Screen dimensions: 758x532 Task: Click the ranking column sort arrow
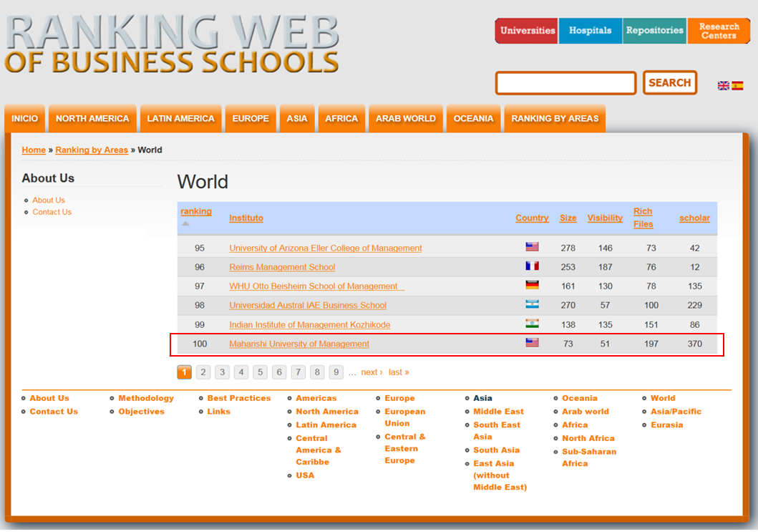(185, 224)
